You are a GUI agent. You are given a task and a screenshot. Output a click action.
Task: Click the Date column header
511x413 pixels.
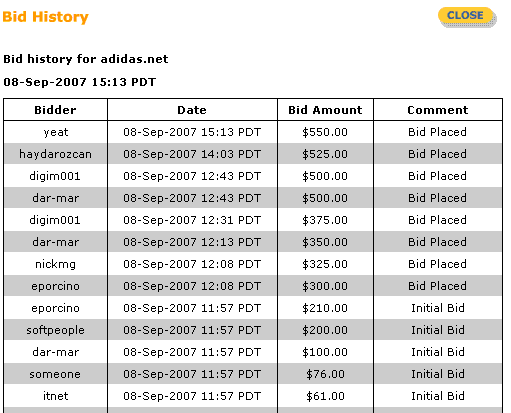click(x=192, y=110)
